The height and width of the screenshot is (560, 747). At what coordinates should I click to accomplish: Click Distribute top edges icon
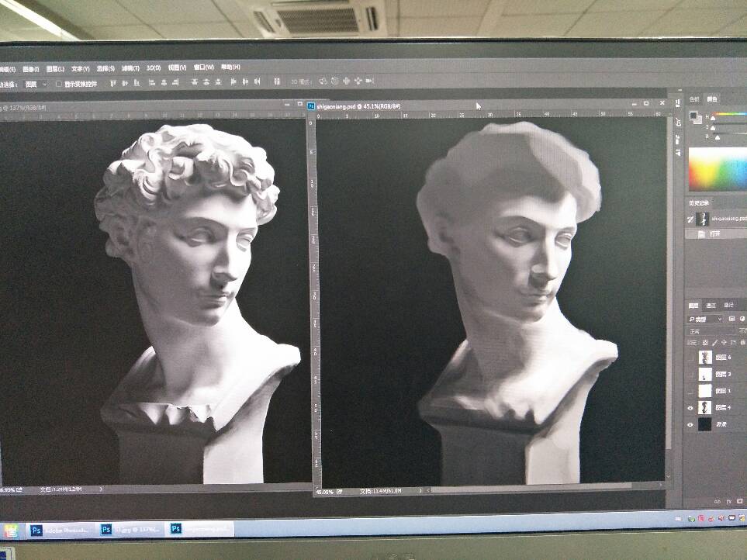195,82
